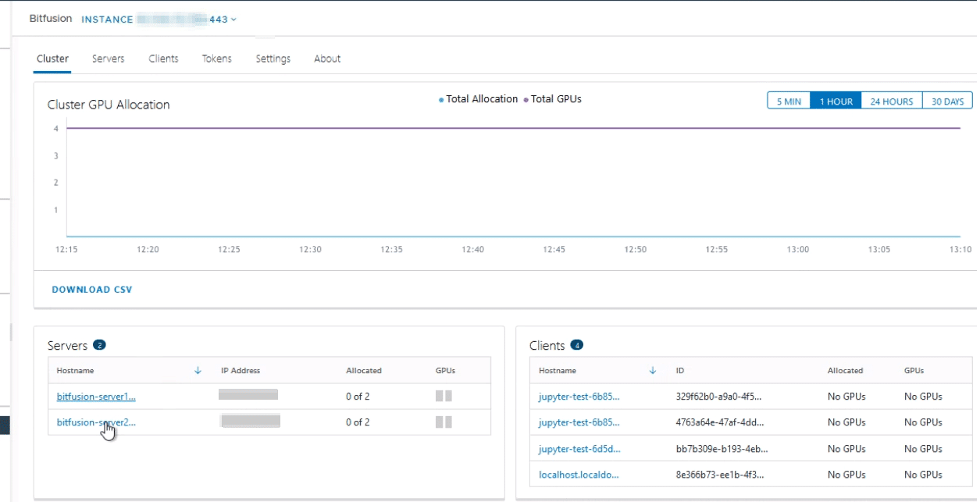Open the bitfusion-server1 link
The height and width of the screenshot is (502, 980).
[x=96, y=397]
